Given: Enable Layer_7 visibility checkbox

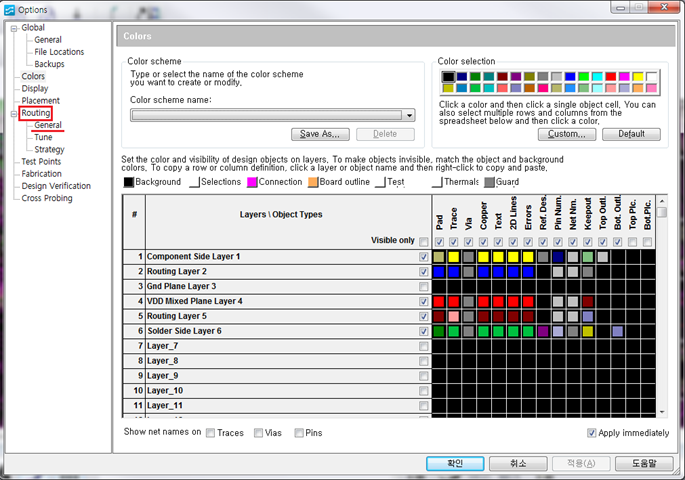Looking at the screenshot, I should click(423, 346).
